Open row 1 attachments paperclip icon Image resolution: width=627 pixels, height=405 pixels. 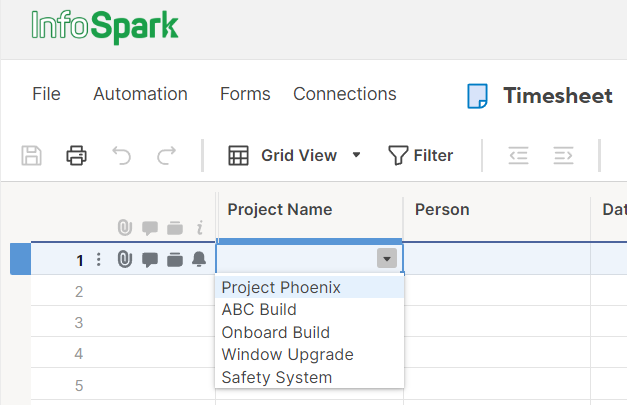125,260
